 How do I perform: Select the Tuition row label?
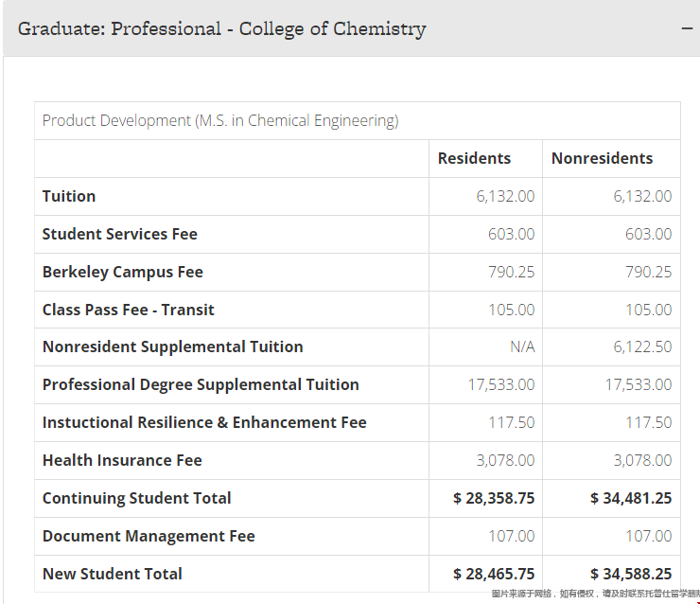click(x=69, y=196)
